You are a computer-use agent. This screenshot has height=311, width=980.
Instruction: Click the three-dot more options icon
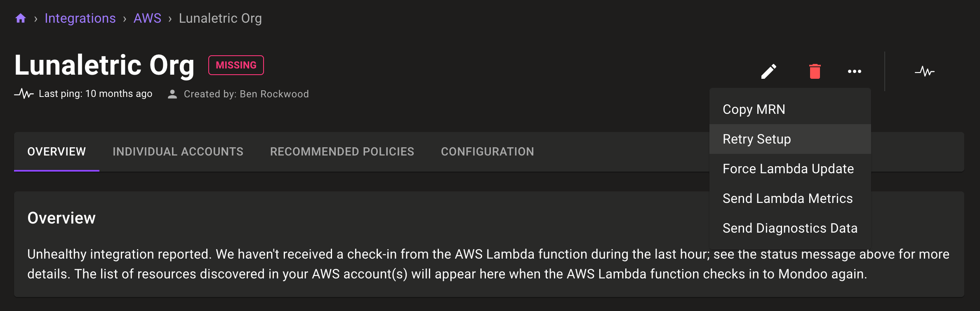coord(854,71)
